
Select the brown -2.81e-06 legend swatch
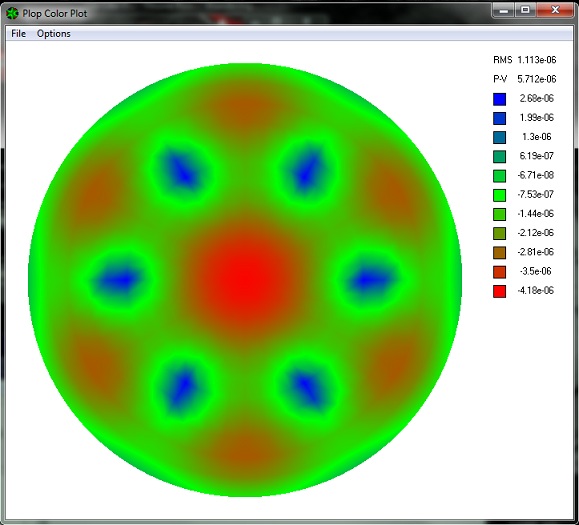499,253
